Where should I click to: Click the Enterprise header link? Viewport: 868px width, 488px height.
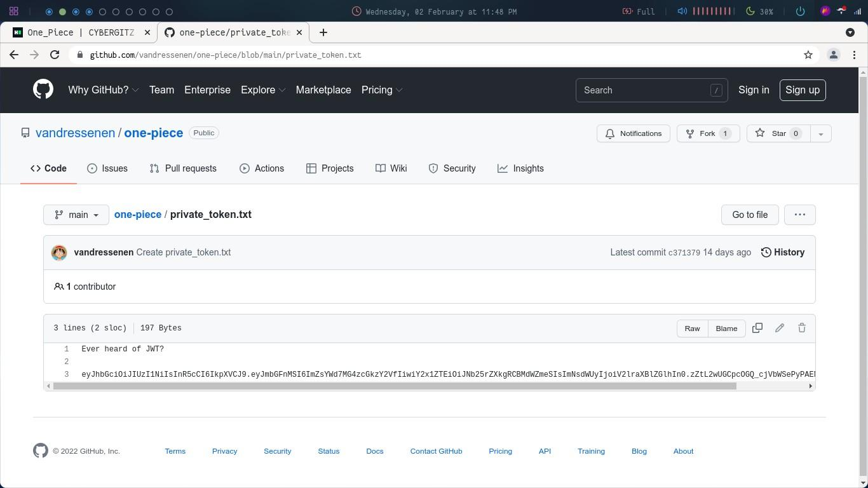pos(207,90)
